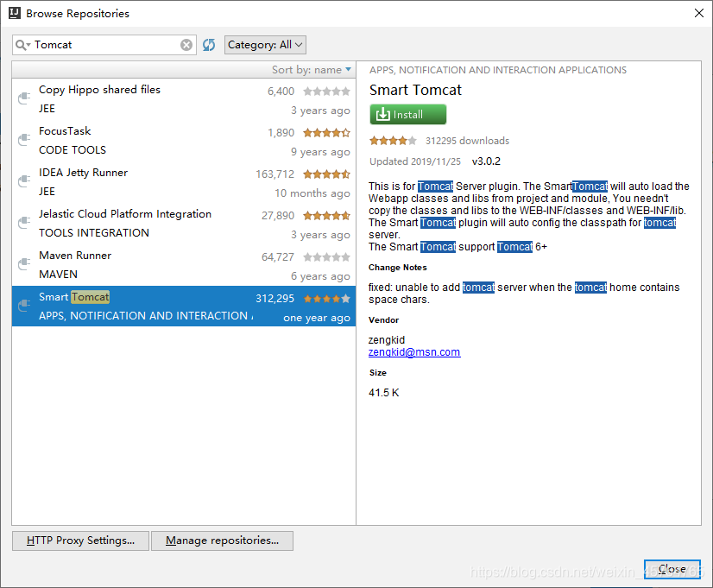This screenshot has height=588, width=713.
Task: Install the Smart Tomcat plugin
Action: point(408,114)
